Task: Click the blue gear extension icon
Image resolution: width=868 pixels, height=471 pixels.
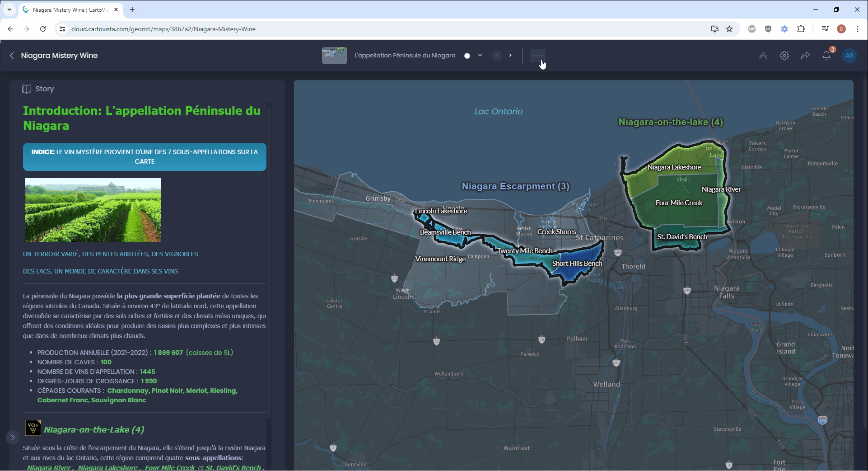Action: point(784,29)
